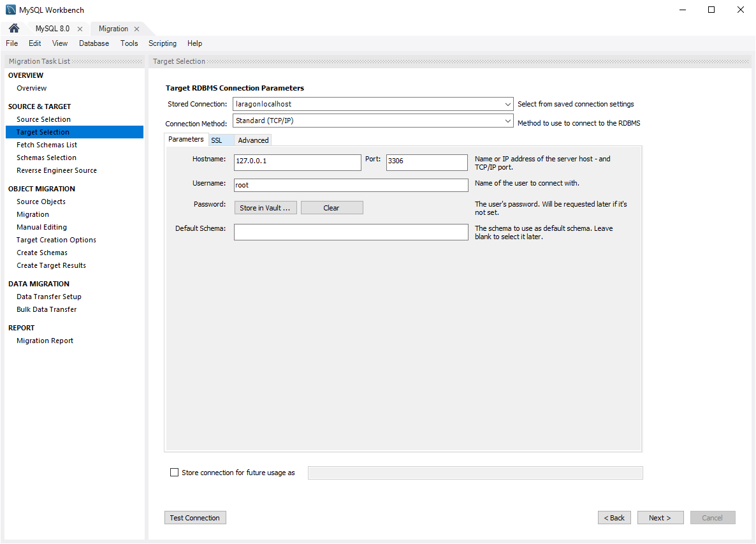Viewport: 756px width, 544px height.
Task: Open the Scripting menu
Action: pyautogui.click(x=163, y=43)
